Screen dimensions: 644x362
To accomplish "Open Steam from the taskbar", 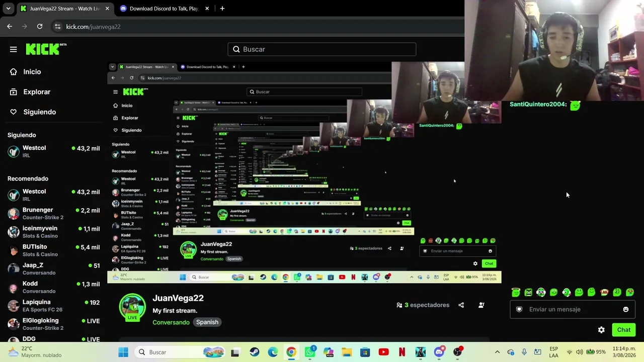I will 255,352.
